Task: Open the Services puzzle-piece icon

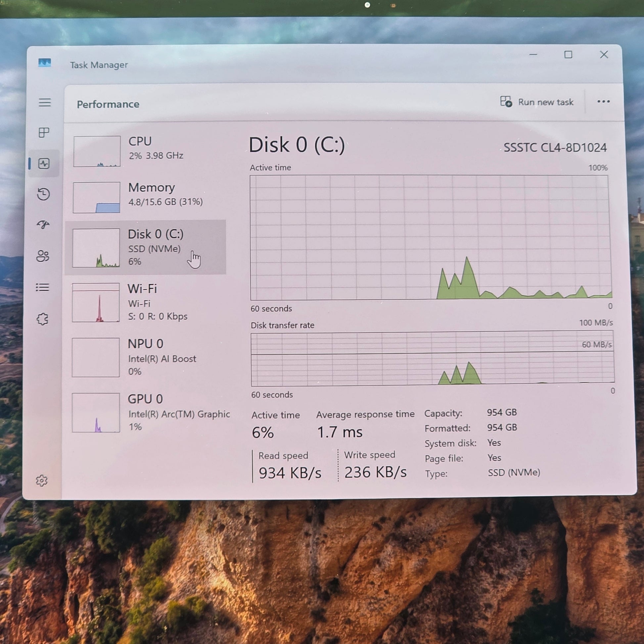Action: pyautogui.click(x=42, y=319)
